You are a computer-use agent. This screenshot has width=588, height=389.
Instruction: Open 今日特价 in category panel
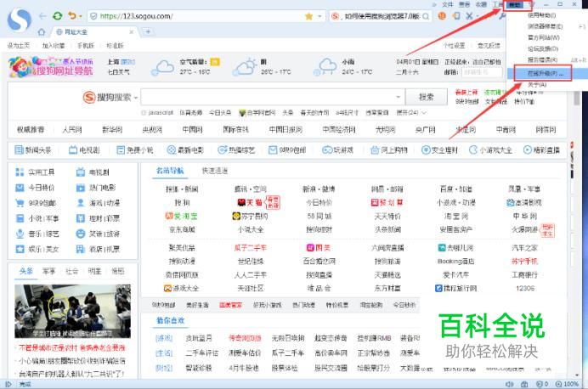(35, 188)
